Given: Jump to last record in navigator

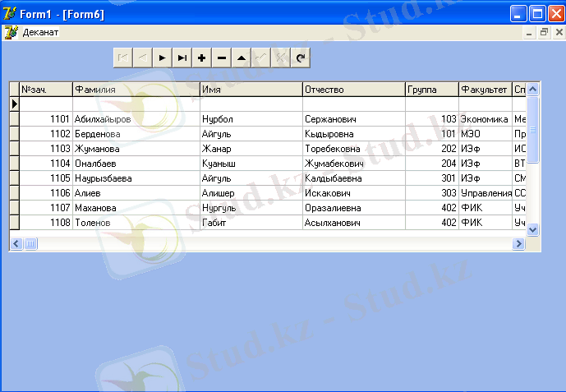Looking at the screenshot, I should click(182, 58).
